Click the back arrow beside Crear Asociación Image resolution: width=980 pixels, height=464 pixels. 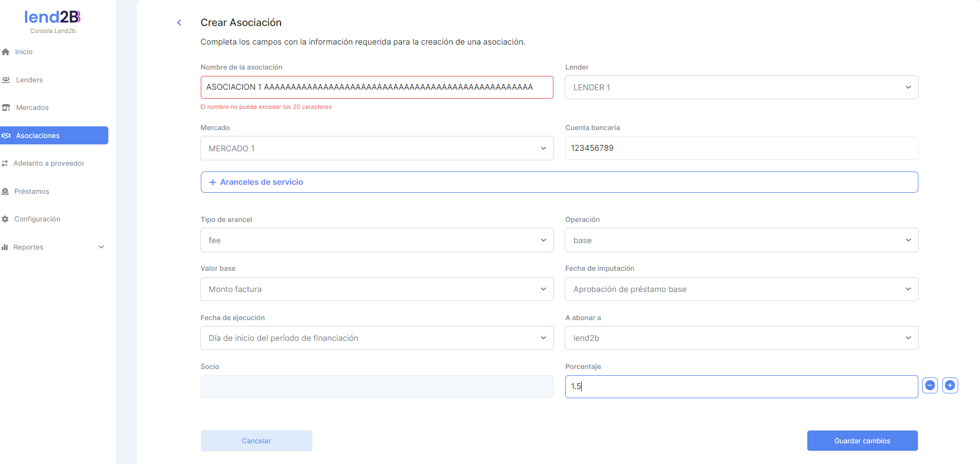click(x=179, y=23)
